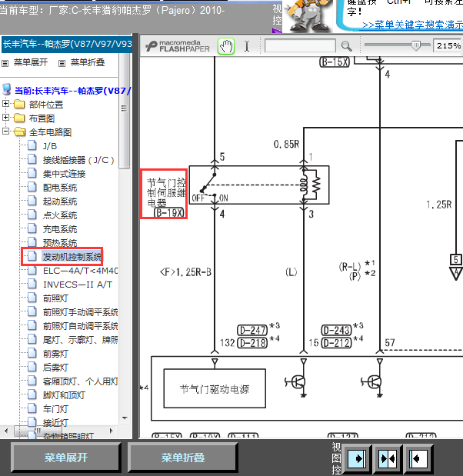Image resolution: width=463 pixels, height=476 pixels.
Task: Click the 菜单折叠 link above the tree
Action: tap(88, 62)
